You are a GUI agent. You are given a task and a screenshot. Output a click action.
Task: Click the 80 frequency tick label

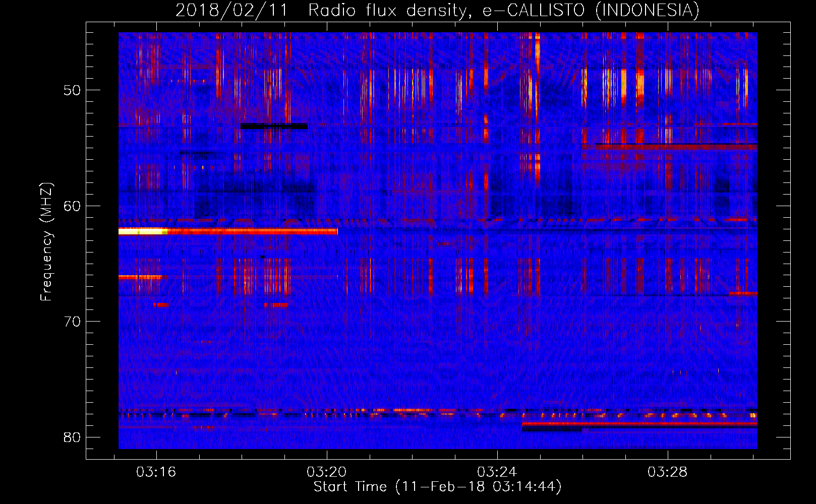pos(72,437)
